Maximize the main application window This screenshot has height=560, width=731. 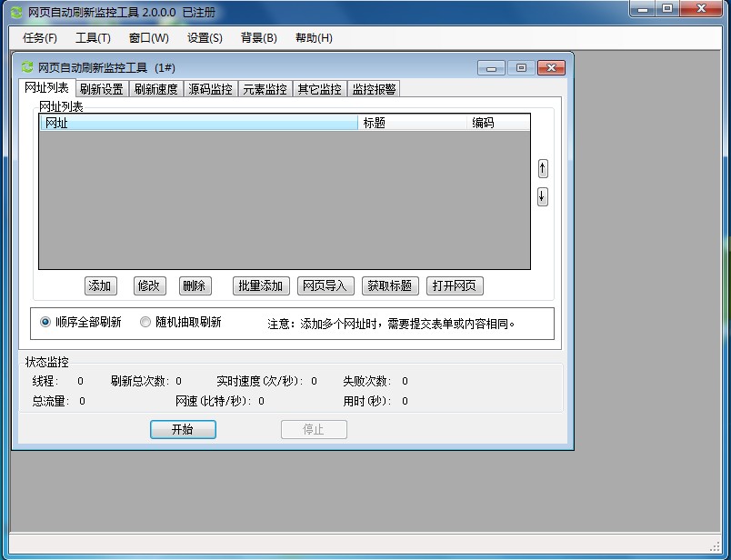667,9
